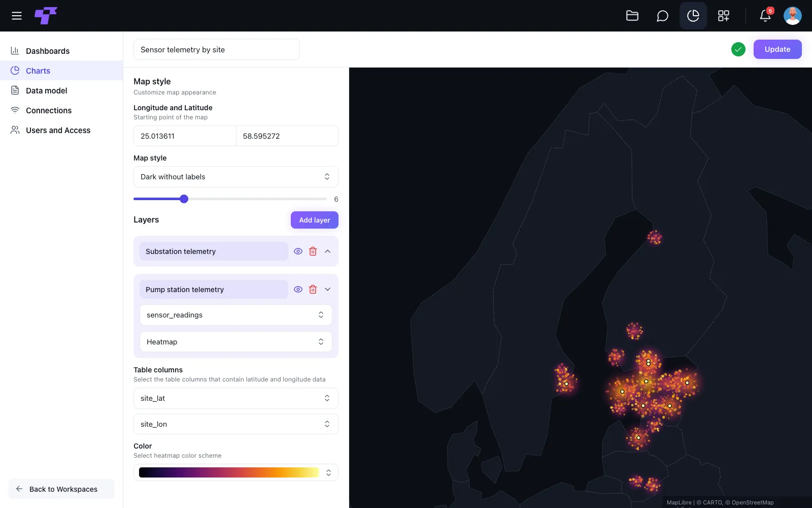
Task: Select the pie chart icon in the top bar
Action: [x=693, y=16]
